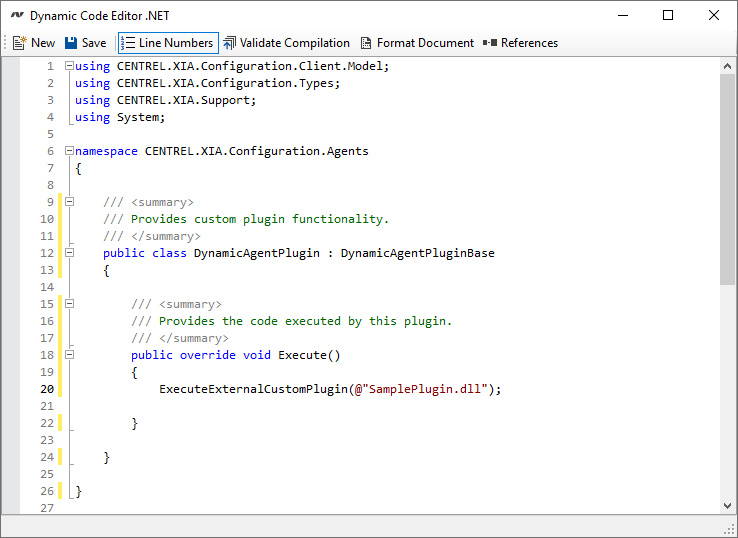738x538 pixels.
Task: Collapse the using directives block on line 1
Action: pyautogui.click(x=69, y=66)
